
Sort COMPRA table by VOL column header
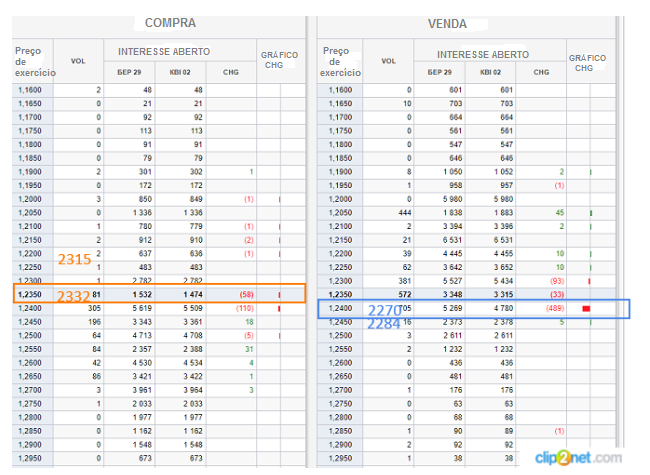(x=78, y=61)
